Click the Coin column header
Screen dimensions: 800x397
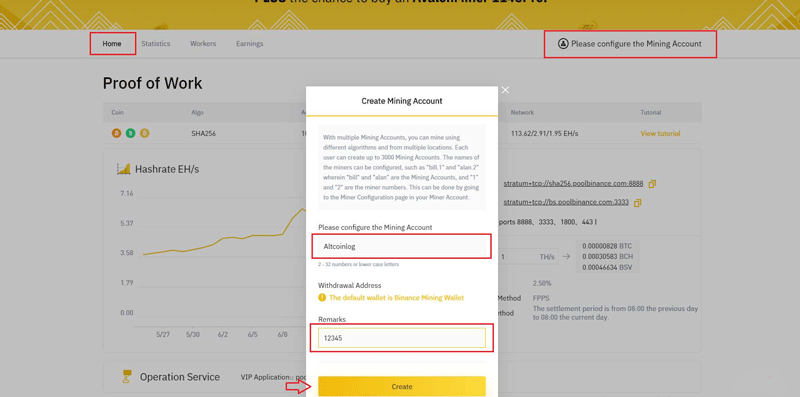[x=117, y=112]
